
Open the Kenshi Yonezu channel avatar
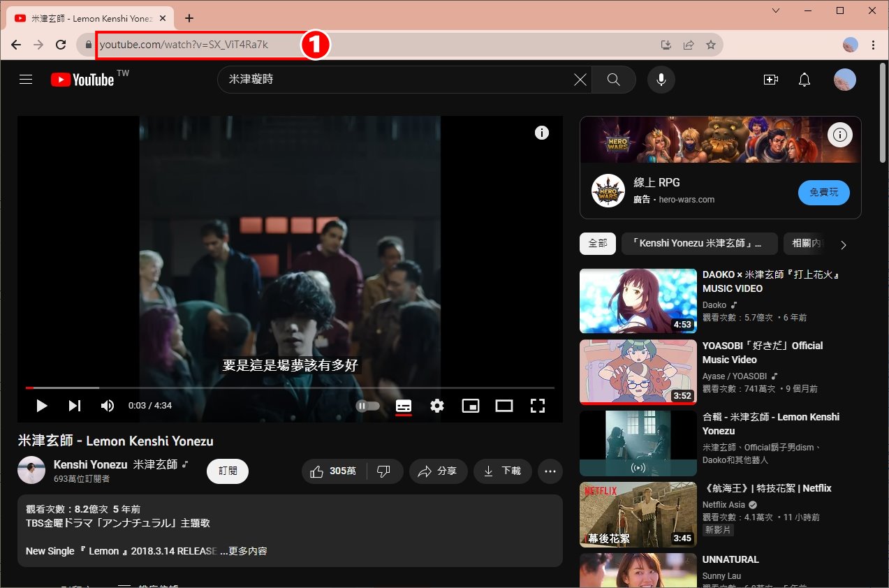31,471
